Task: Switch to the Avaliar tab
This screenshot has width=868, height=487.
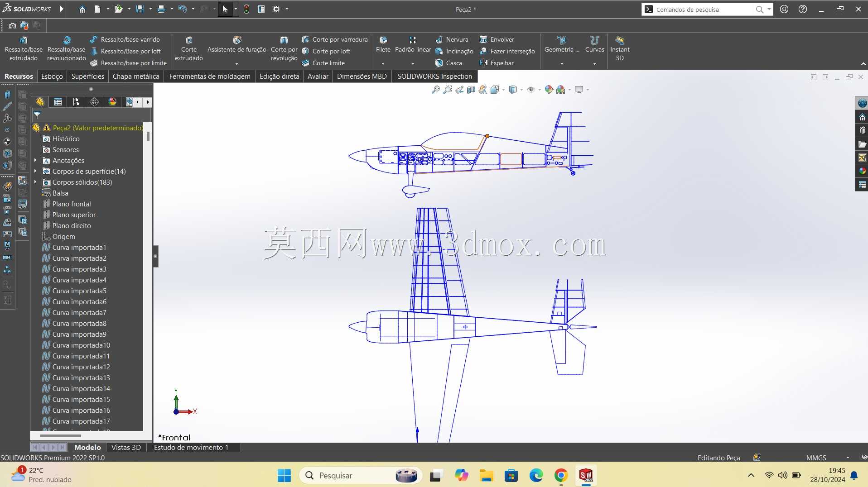Action: pyautogui.click(x=318, y=76)
